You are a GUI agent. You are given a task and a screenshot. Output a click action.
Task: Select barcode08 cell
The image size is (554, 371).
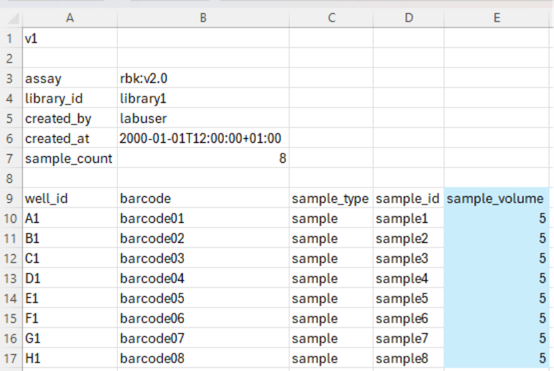(203, 358)
